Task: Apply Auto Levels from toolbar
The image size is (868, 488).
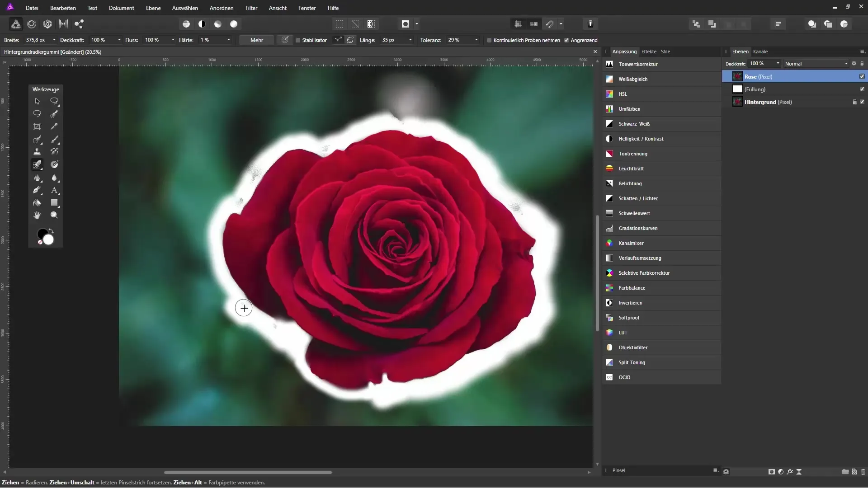Action: pyautogui.click(x=186, y=24)
